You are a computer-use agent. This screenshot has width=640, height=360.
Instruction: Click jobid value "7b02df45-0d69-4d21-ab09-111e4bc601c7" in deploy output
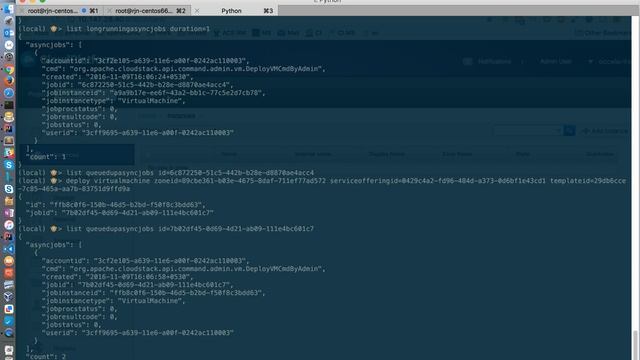[x=138, y=213]
